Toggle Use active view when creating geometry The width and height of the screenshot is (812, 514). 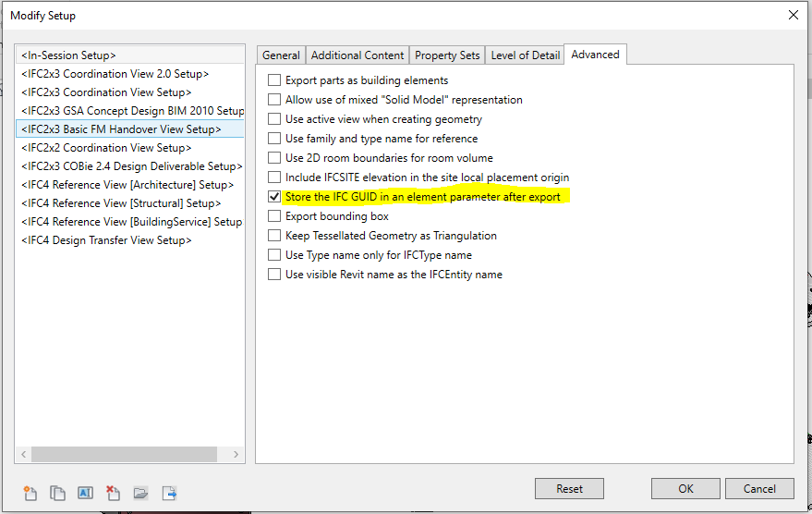click(274, 119)
